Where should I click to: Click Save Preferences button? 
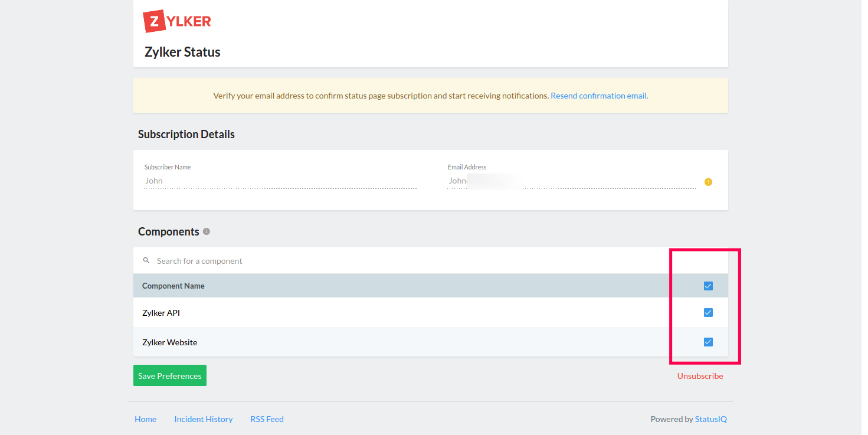pyautogui.click(x=170, y=375)
